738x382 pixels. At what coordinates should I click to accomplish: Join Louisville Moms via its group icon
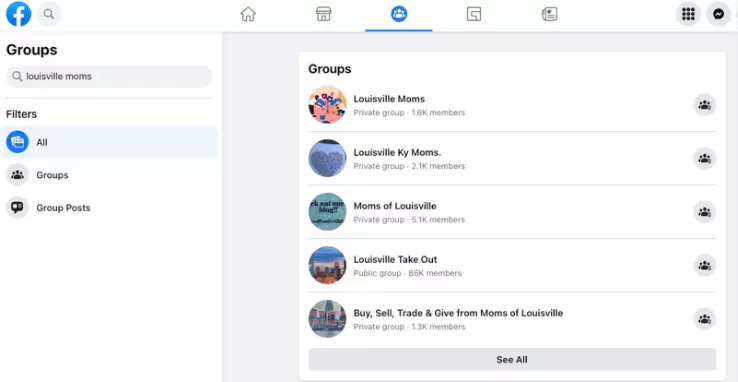point(705,105)
